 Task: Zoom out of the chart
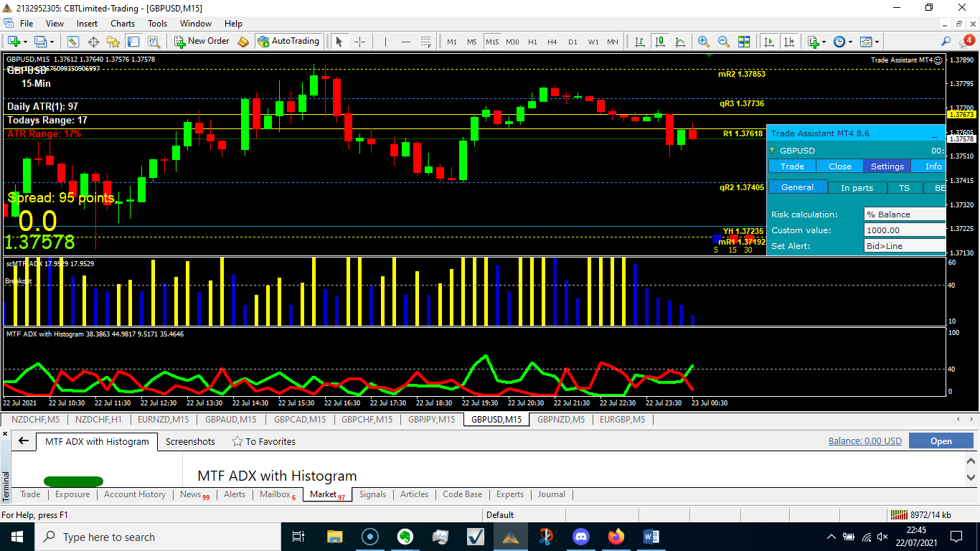click(x=724, y=42)
